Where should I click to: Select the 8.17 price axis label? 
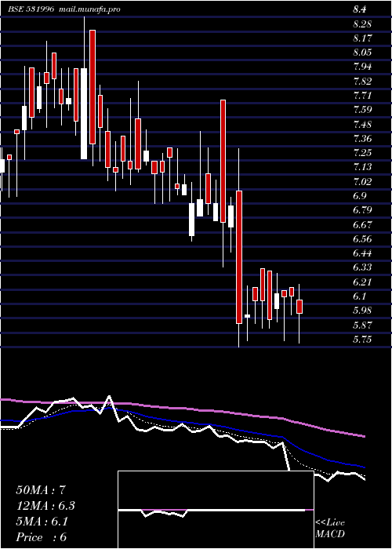[362, 38]
